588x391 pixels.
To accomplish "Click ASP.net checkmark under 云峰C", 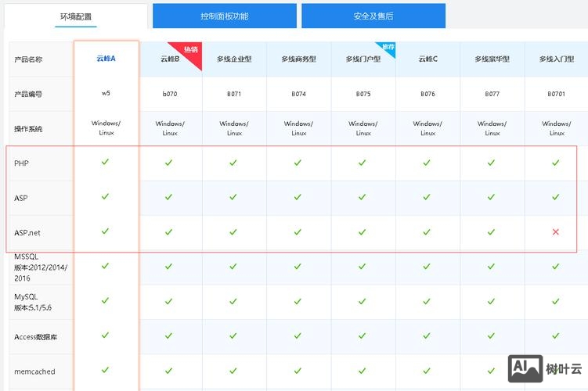I will pyautogui.click(x=427, y=231).
